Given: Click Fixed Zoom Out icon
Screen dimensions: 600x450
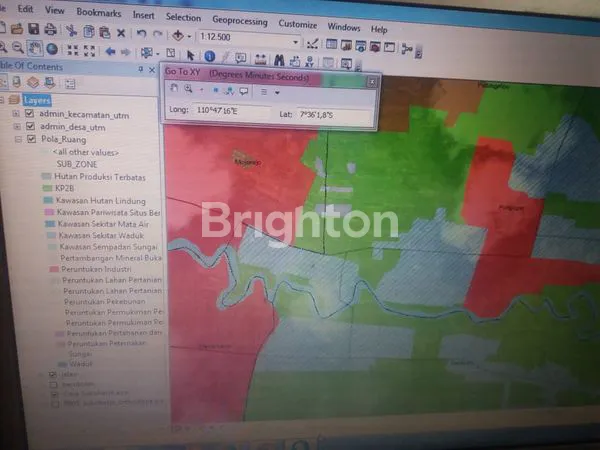Looking at the screenshot, I should click(x=89, y=51).
